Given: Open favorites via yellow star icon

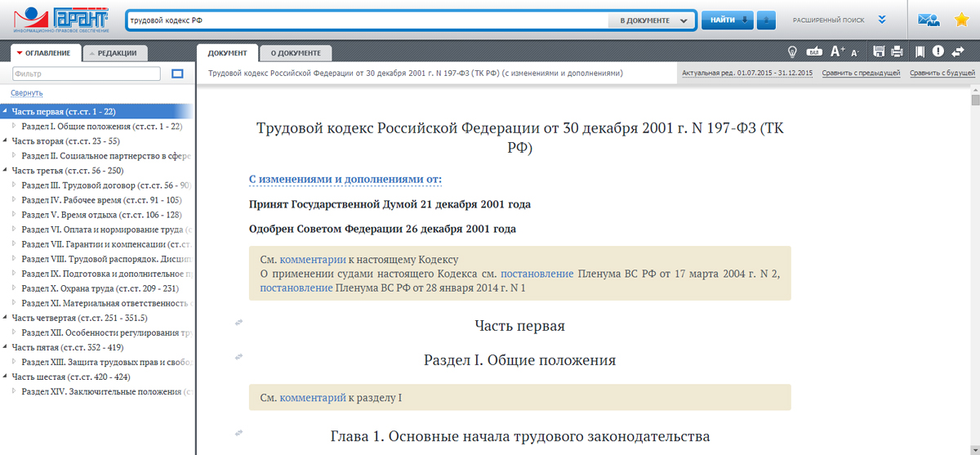Looking at the screenshot, I should [961, 20].
